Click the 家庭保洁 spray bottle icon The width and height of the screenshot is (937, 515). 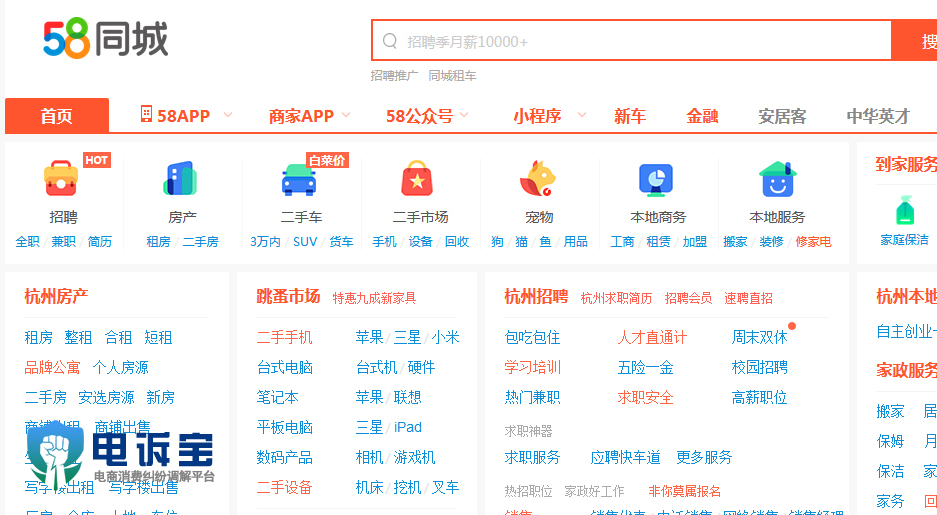point(905,210)
